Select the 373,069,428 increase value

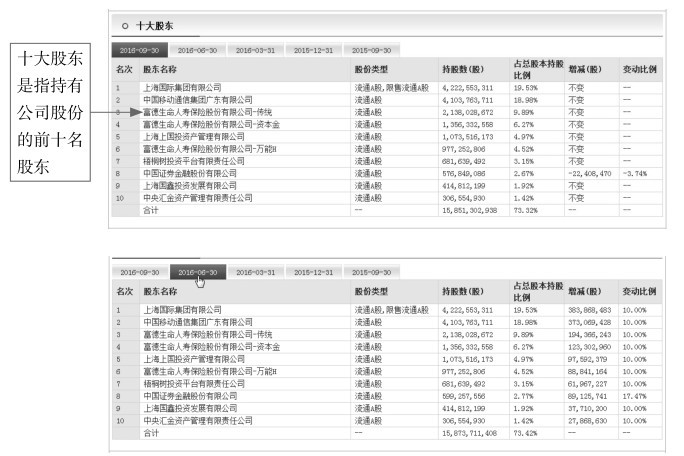pos(589,322)
